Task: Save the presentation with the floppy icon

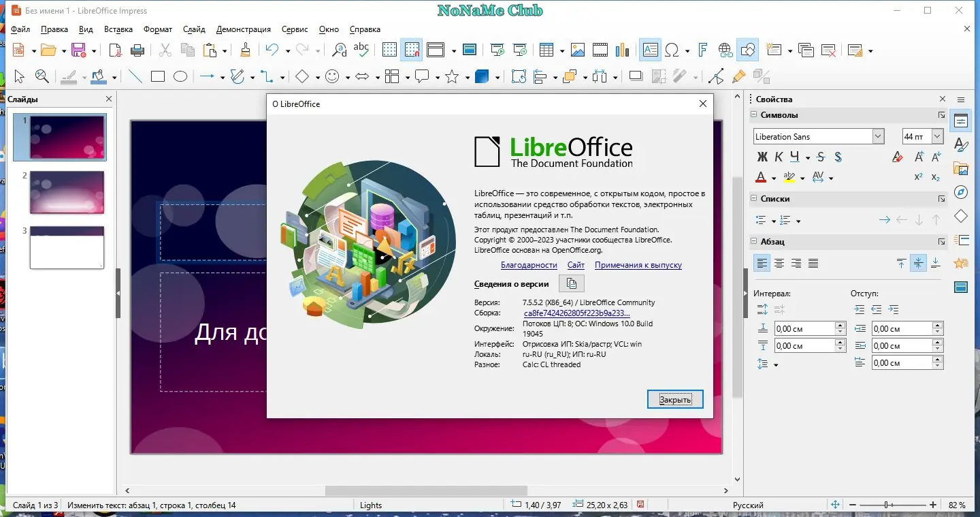Action: tap(78, 50)
